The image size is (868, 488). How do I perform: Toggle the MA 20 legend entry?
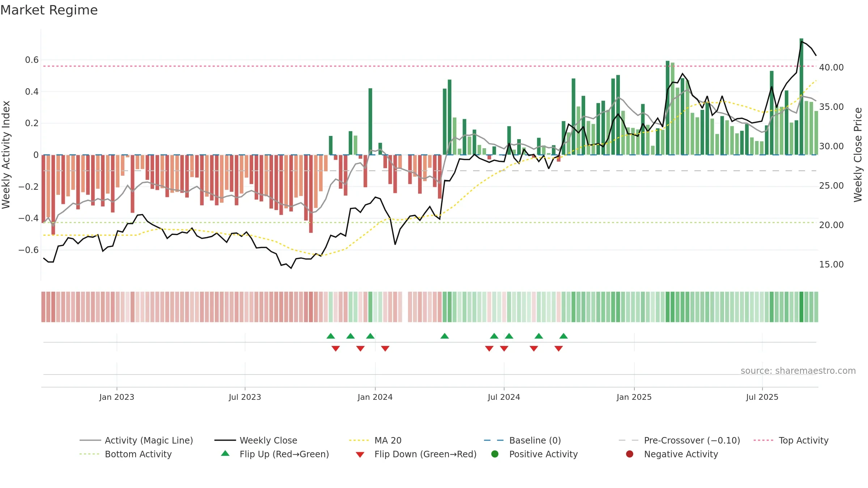pyautogui.click(x=375, y=440)
